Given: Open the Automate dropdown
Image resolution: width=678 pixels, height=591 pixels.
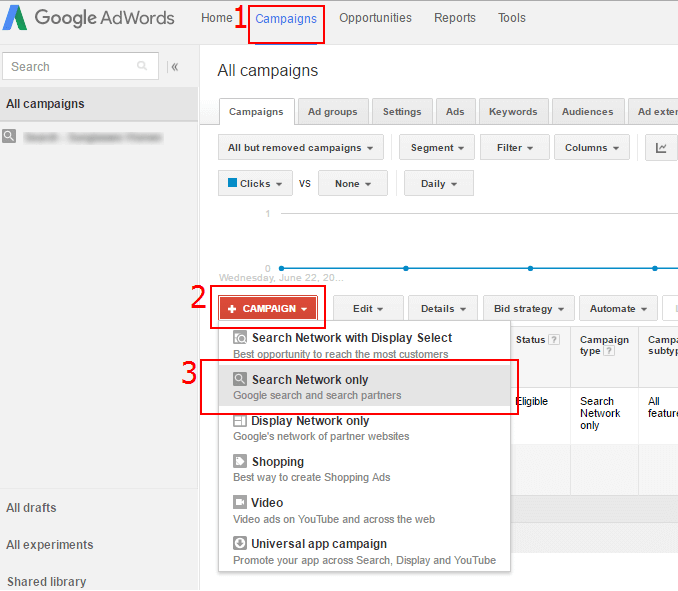Looking at the screenshot, I should click(x=618, y=308).
